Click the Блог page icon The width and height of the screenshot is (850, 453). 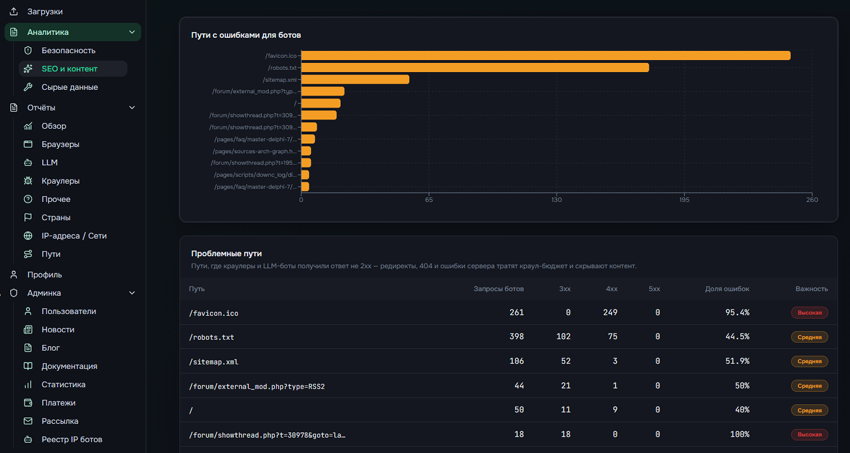(28, 348)
